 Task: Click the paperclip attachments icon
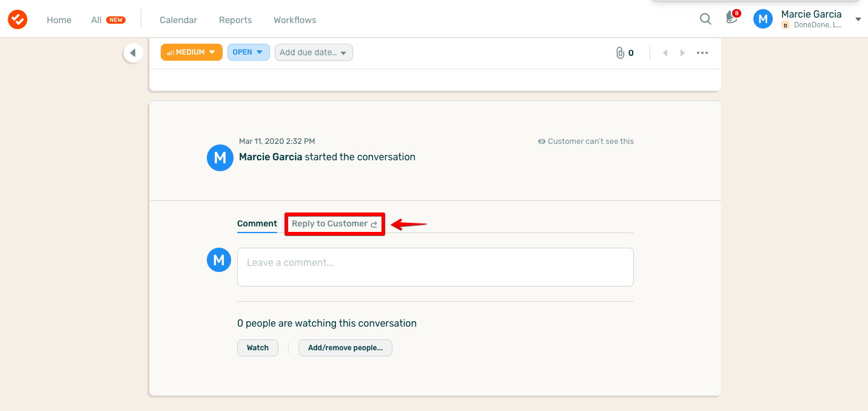coord(620,53)
